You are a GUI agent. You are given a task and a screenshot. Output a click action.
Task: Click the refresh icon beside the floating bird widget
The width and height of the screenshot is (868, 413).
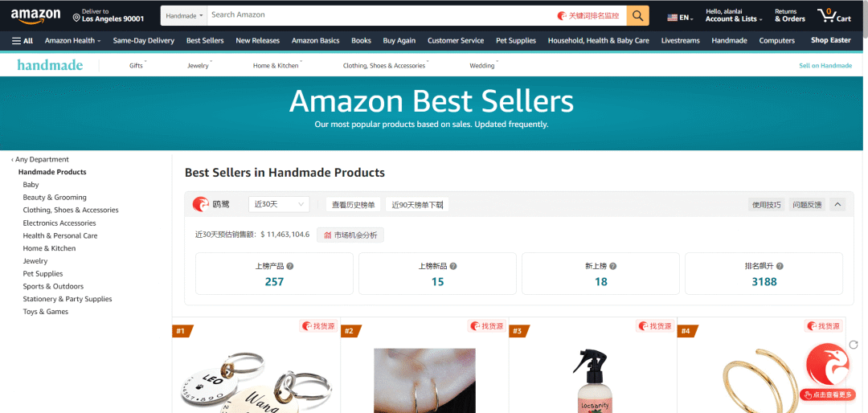pos(853,345)
